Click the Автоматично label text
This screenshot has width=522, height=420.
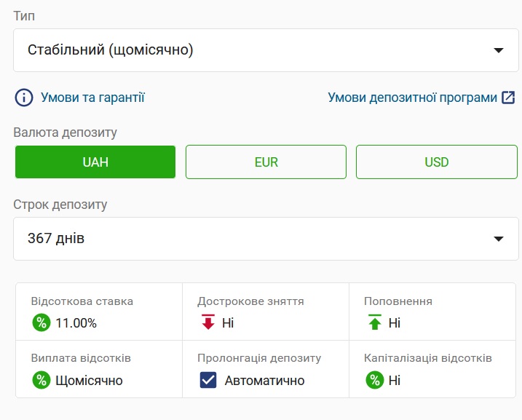(264, 380)
